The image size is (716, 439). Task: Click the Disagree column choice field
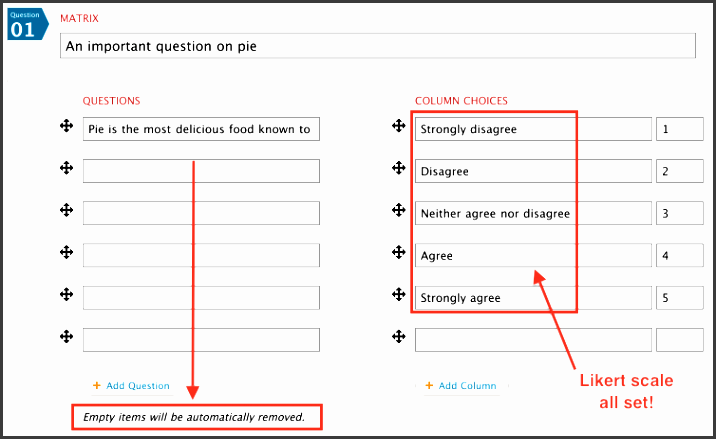533,171
